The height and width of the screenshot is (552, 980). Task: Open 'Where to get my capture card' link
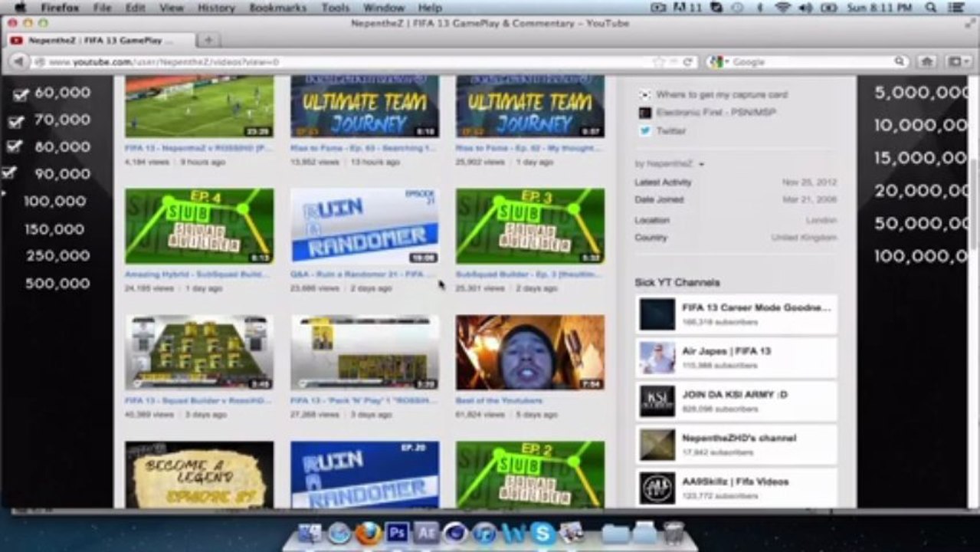click(721, 94)
